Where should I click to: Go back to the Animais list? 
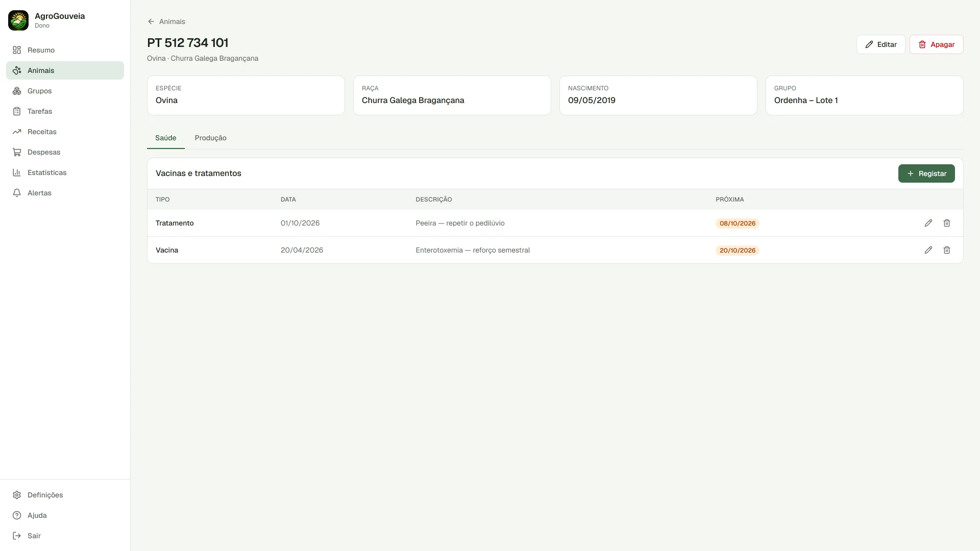pyautogui.click(x=166, y=21)
